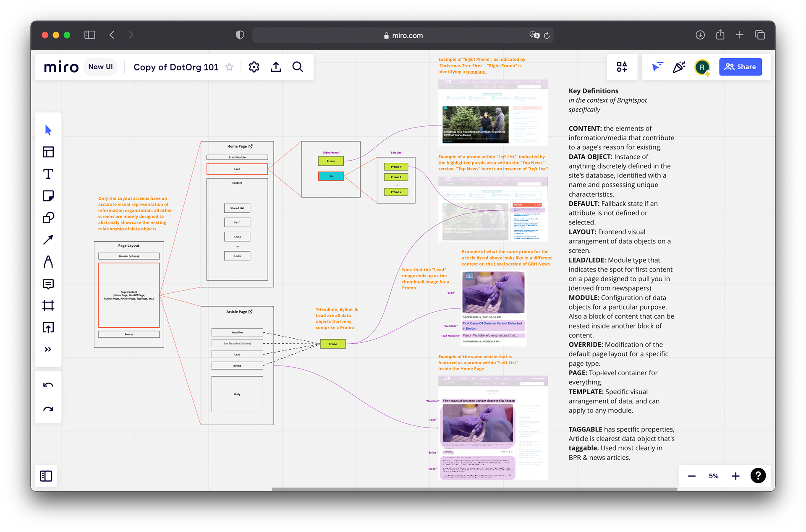Click the miro.com address bar

[x=403, y=36]
